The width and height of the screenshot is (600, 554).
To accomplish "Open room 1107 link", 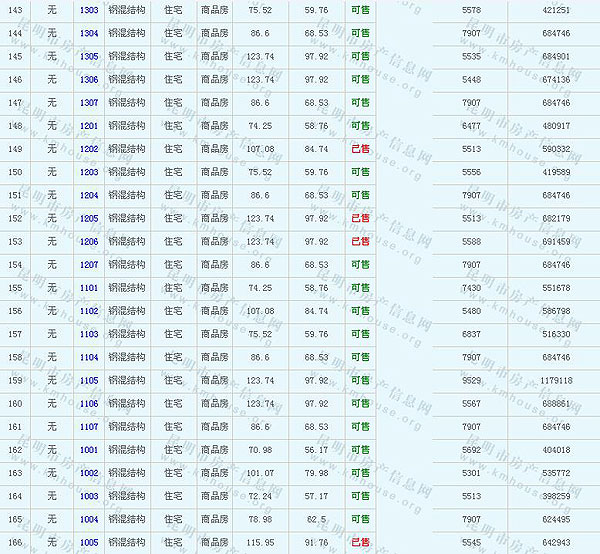I will pyautogui.click(x=89, y=427).
